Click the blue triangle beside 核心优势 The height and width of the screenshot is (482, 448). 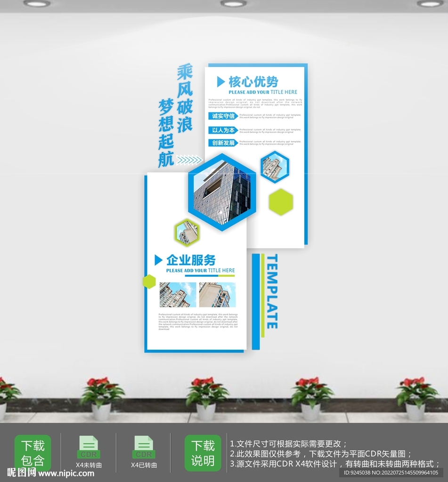(220, 81)
